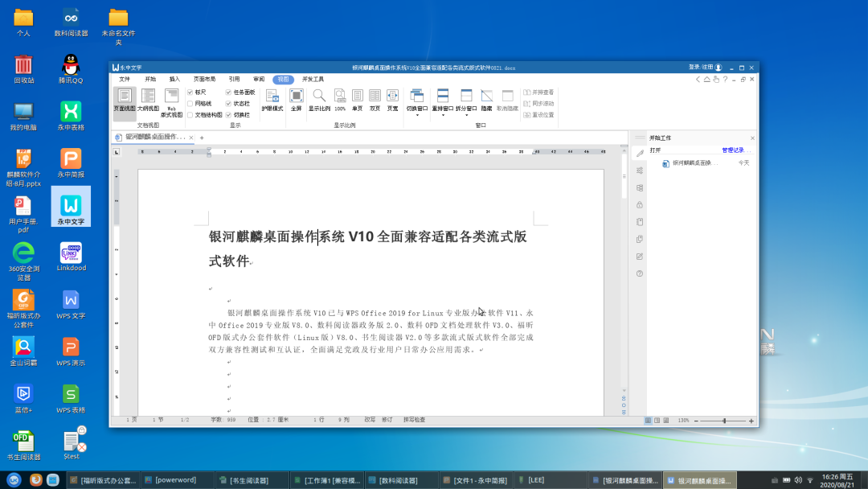
Task: Switch to 大纲视图 outline view
Action: (148, 100)
